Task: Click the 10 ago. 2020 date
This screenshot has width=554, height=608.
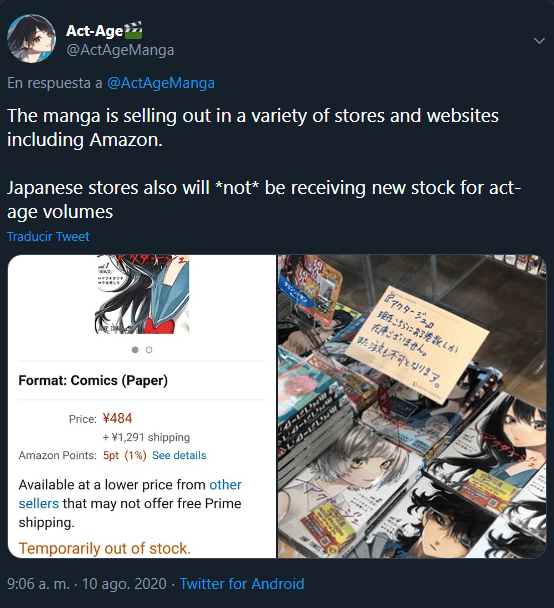Action: coord(124,584)
